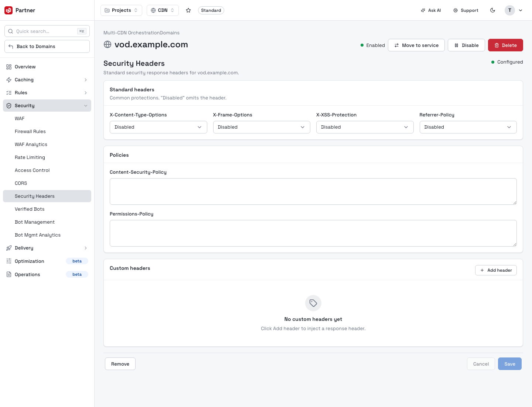Click the Disable domain button
The width and height of the screenshot is (532, 407).
tap(466, 45)
